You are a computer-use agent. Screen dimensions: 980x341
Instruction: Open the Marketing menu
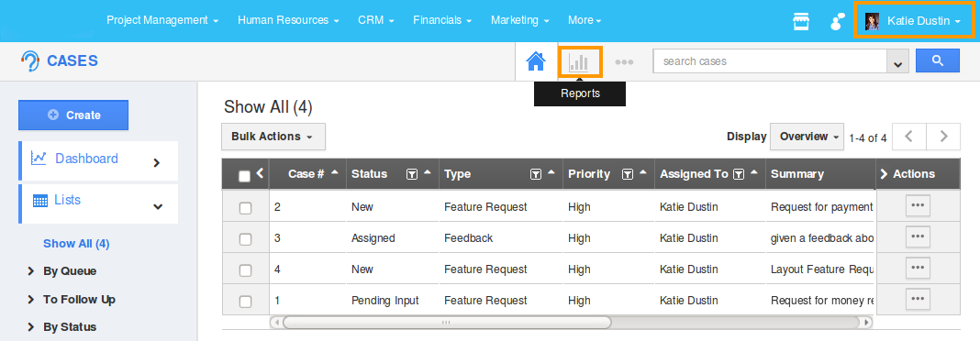click(520, 20)
